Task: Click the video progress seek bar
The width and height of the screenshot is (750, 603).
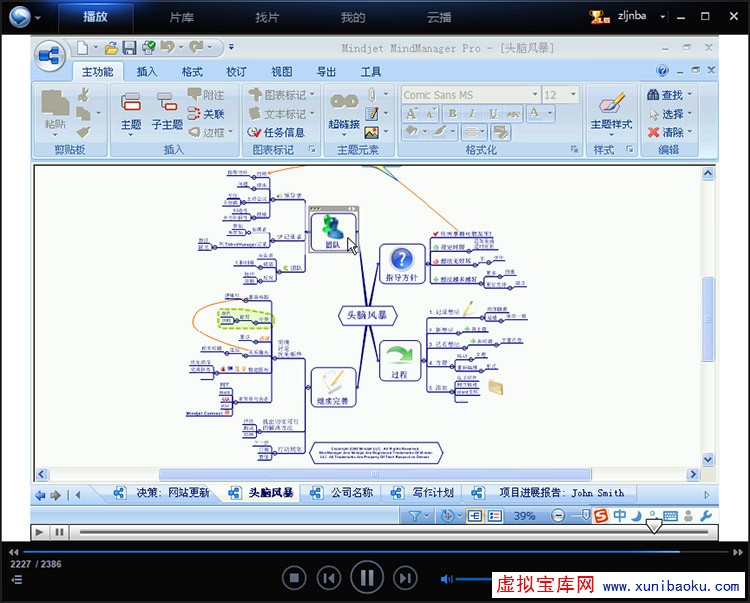Action: [x=350, y=551]
